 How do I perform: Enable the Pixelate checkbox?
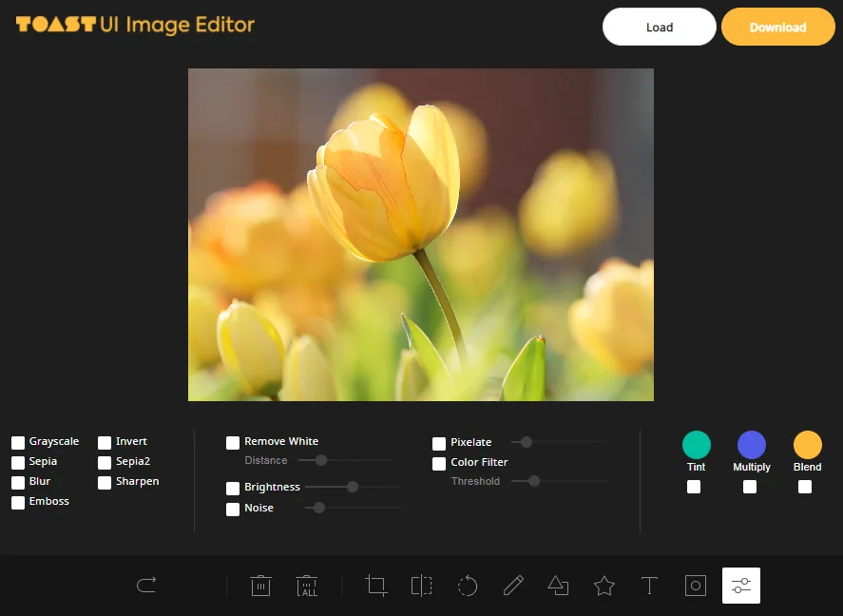(x=439, y=444)
